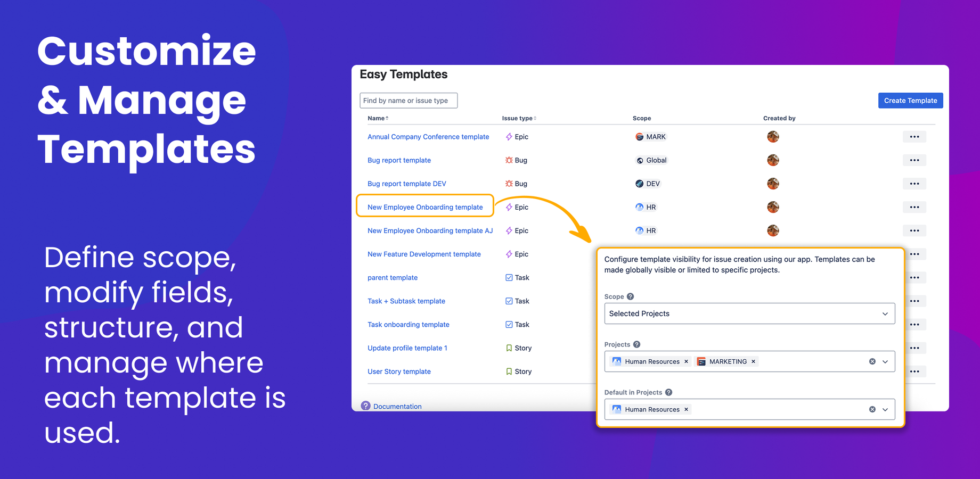Click the DEV project scope icon
The image size is (980, 479).
tap(640, 184)
